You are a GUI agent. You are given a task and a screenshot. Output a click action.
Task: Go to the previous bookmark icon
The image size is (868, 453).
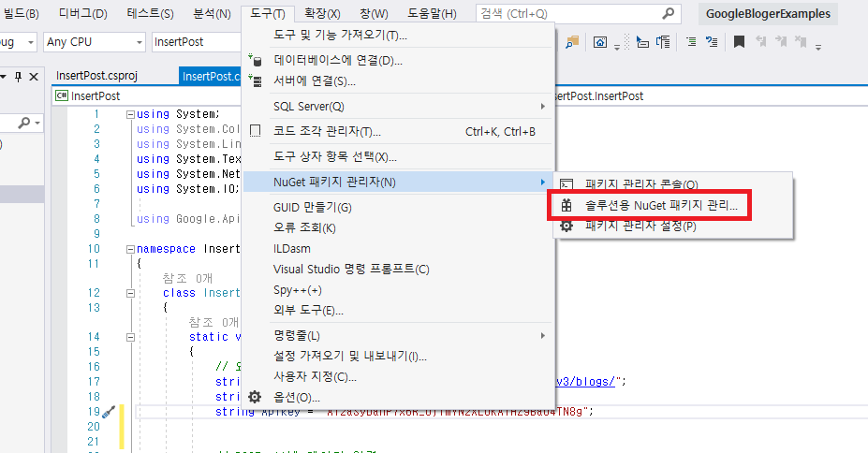(761, 41)
